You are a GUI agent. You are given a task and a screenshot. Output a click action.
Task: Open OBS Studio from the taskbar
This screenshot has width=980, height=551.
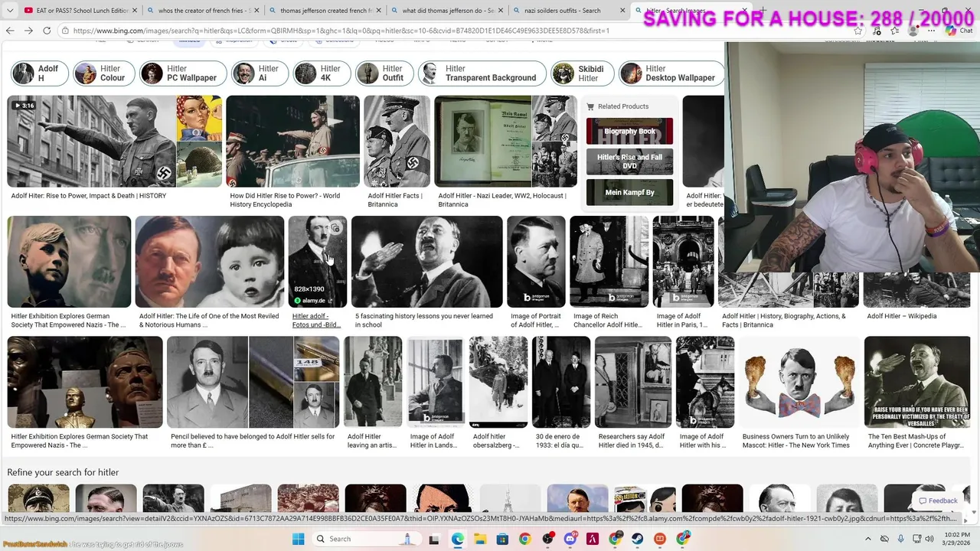[x=547, y=539]
